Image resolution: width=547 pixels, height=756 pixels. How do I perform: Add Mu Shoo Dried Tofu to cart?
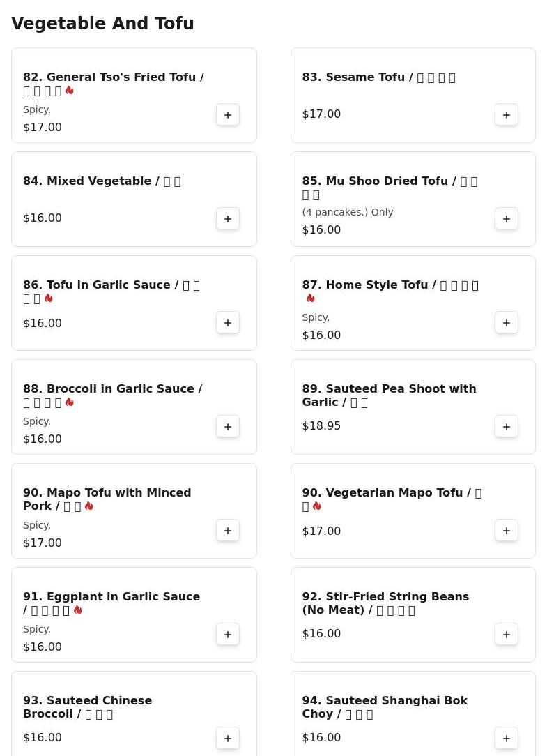[507, 219]
